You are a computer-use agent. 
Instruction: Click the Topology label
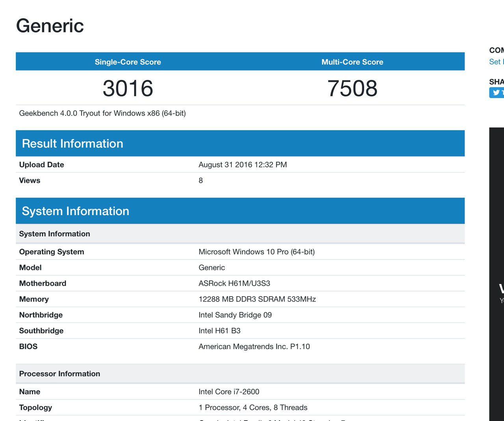click(x=35, y=408)
